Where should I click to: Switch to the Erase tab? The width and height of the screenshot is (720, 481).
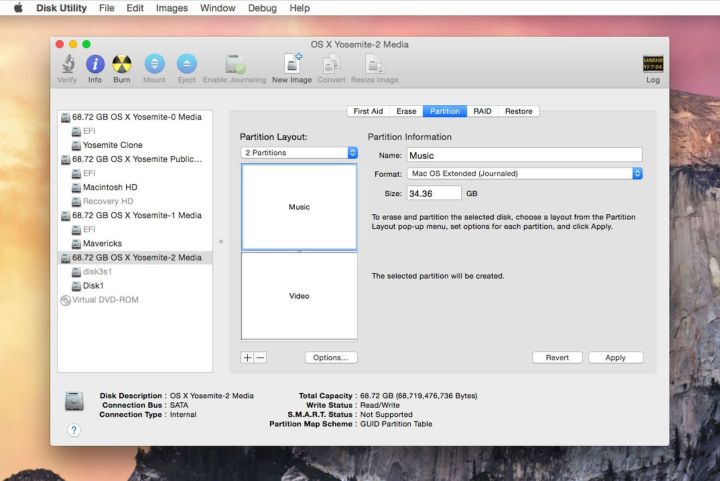406,111
